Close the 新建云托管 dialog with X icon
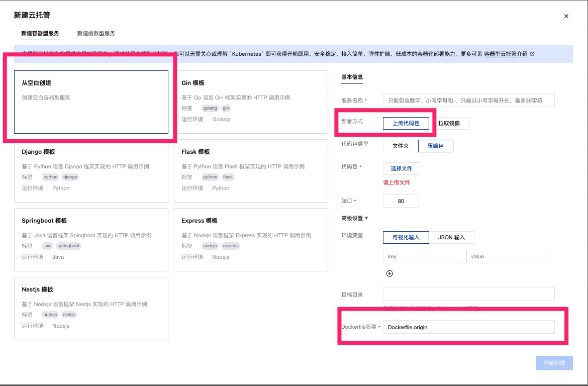 [566, 16]
